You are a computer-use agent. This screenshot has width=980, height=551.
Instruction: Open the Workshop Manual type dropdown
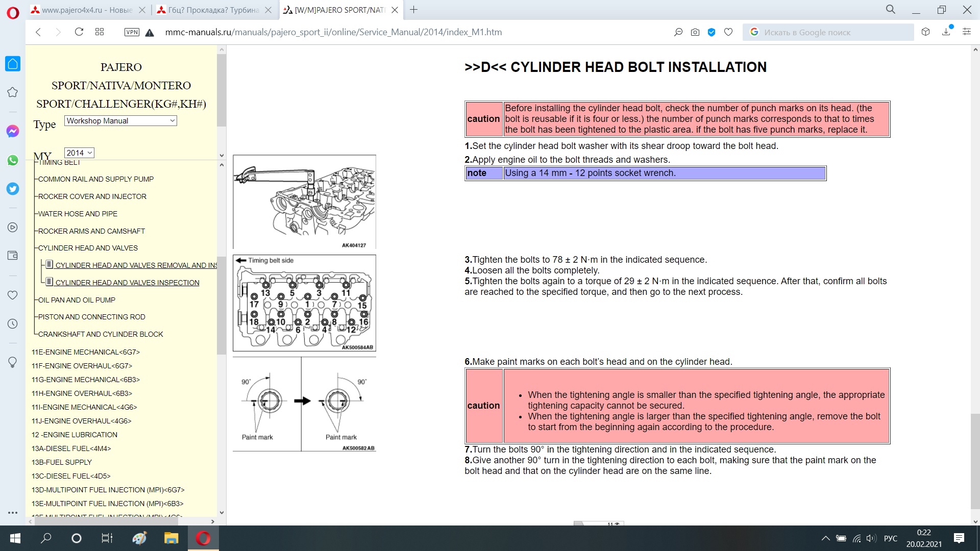tap(120, 121)
